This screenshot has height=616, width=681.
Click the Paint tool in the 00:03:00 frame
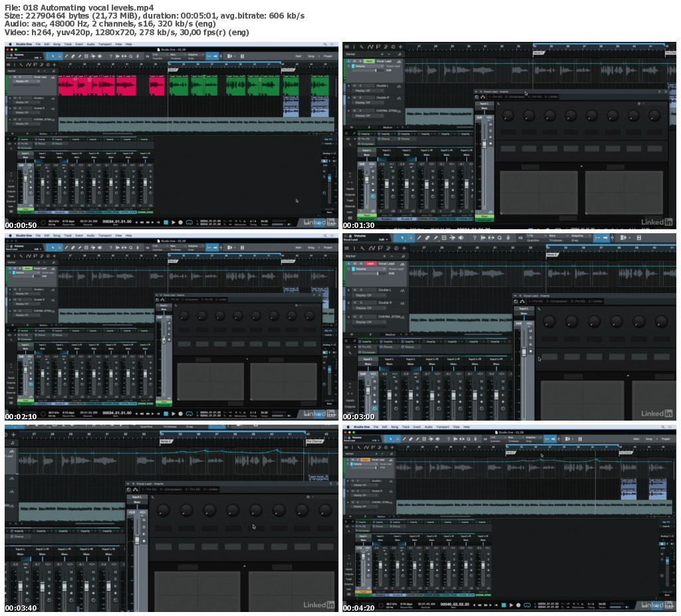[436, 237]
